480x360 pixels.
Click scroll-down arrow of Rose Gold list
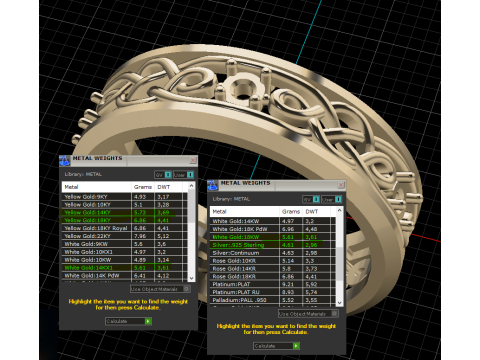339,303
